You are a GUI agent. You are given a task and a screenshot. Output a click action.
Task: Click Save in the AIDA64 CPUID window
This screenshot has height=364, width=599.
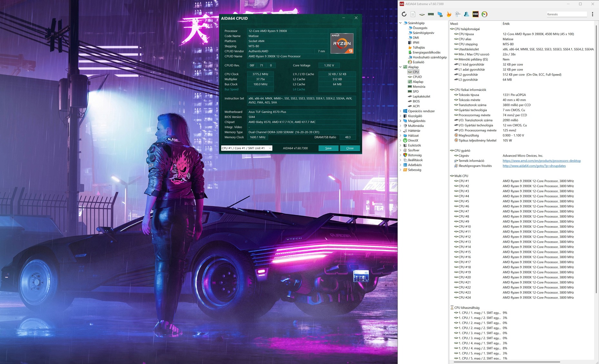pyautogui.click(x=328, y=148)
